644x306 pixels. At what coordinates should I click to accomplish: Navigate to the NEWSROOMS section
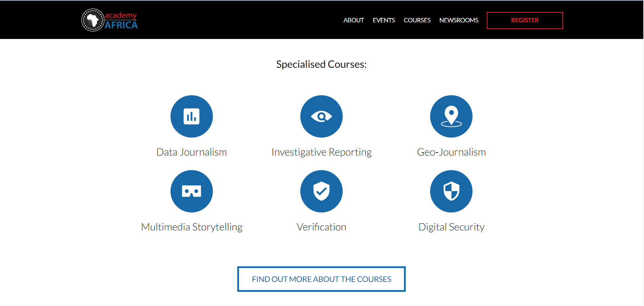[459, 20]
